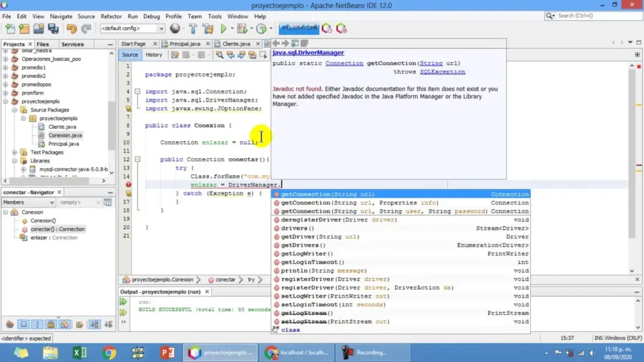Open the Refactor menu
This screenshot has height=362, width=644.
click(111, 16)
